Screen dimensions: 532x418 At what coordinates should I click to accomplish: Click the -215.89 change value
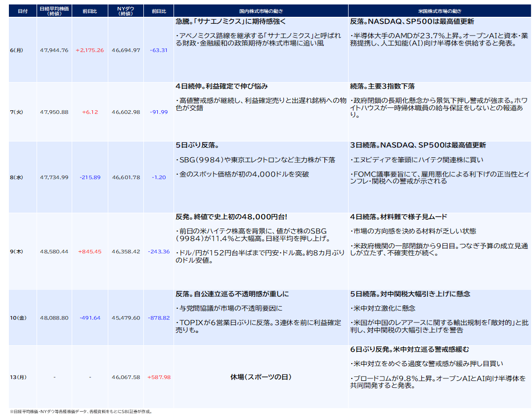click(x=89, y=177)
